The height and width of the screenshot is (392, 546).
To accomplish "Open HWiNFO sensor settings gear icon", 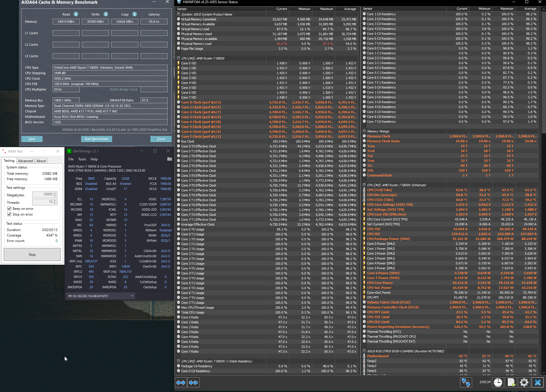I will (524, 382).
